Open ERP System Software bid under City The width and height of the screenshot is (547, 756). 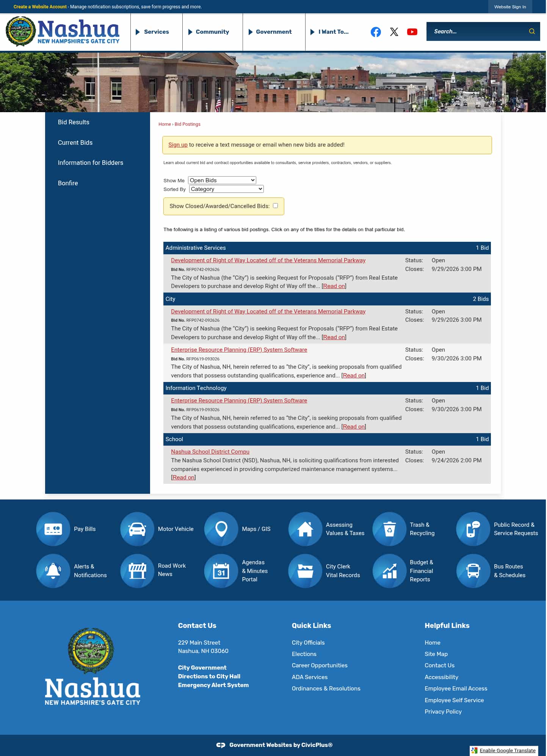[240, 351]
